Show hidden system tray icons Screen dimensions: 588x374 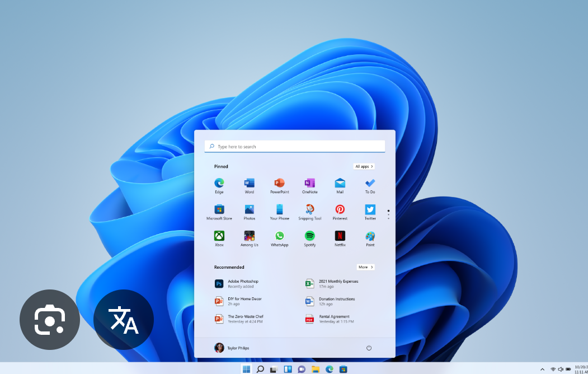pos(542,369)
